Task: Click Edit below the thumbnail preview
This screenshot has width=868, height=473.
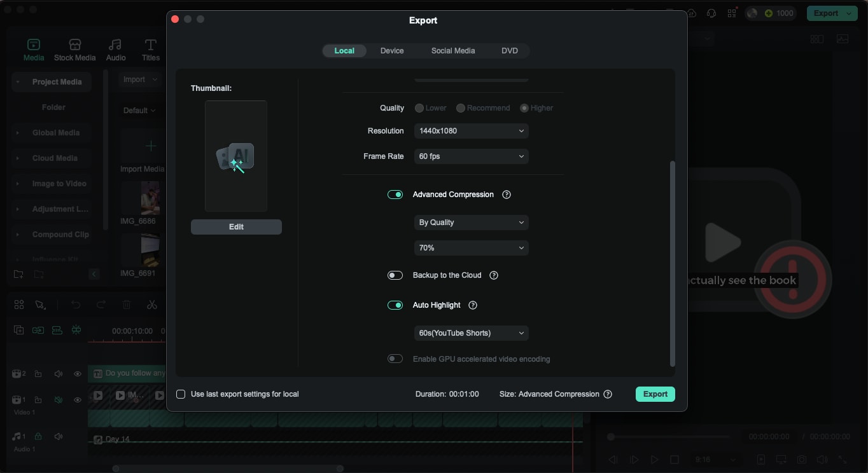Action: tap(236, 226)
